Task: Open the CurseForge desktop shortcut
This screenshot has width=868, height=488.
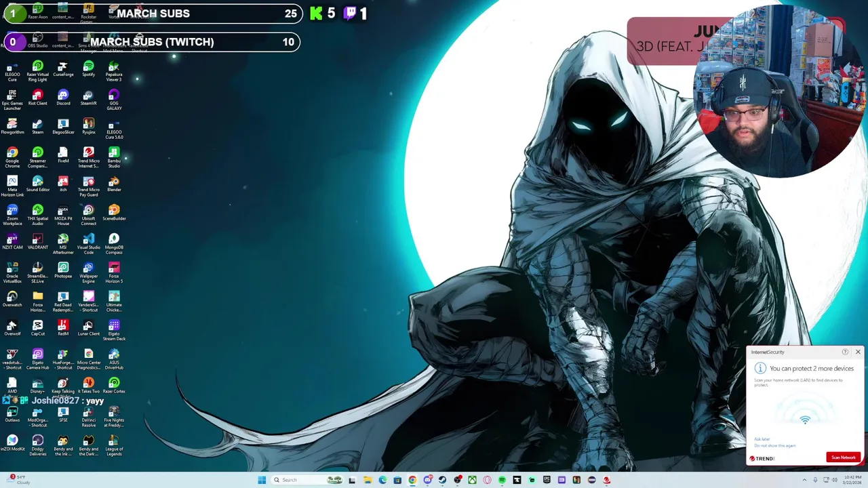Action: tap(63, 68)
